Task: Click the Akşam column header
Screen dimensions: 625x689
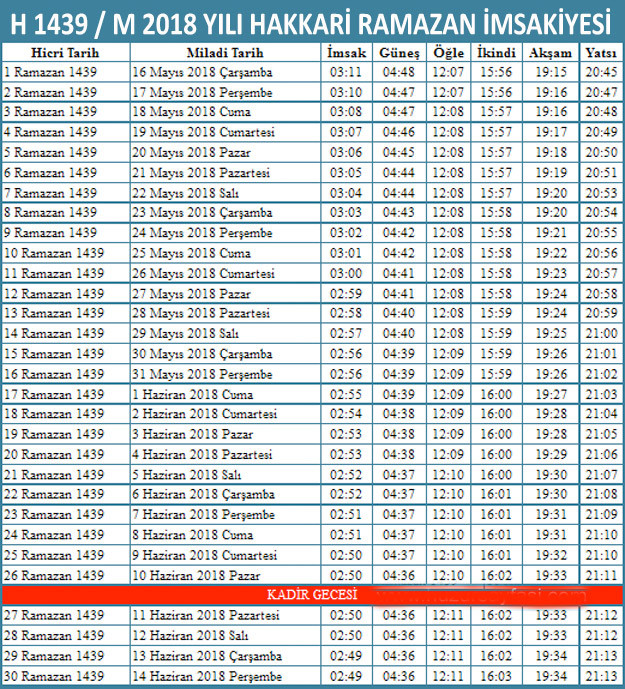Action: 551,52
